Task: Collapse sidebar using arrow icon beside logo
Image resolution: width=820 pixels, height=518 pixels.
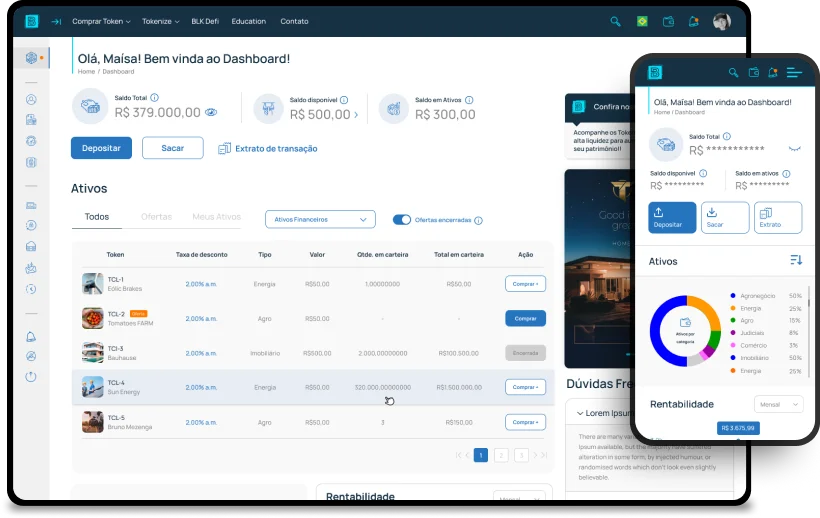Action: pyautogui.click(x=56, y=21)
